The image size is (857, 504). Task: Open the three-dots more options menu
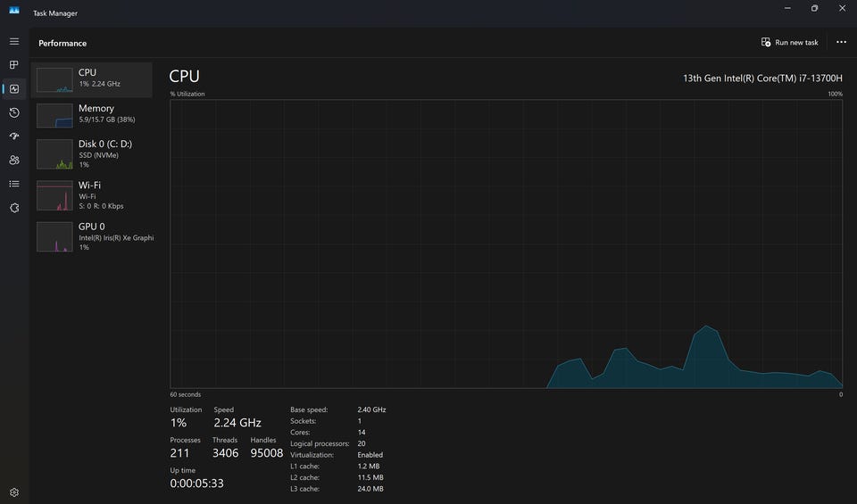pos(841,42)
